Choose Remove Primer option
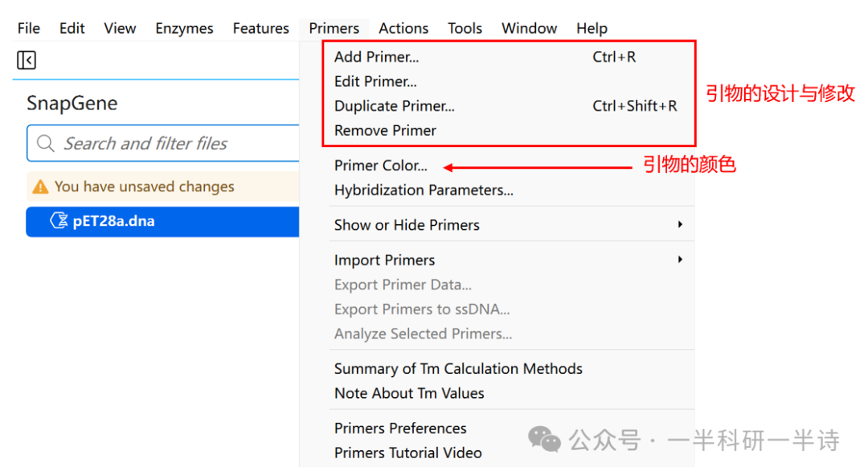868x475 pixels. click(385, 130)
